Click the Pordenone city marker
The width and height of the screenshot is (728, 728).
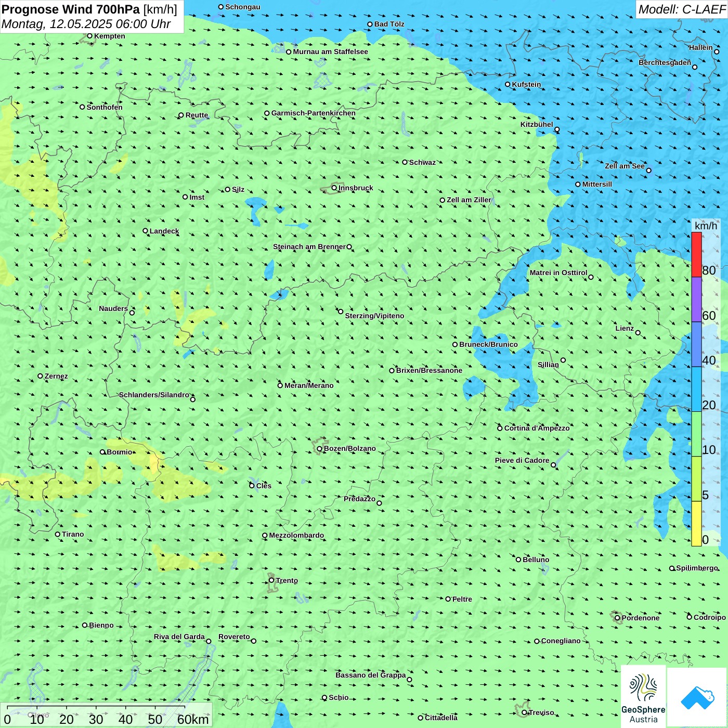[617, 618]
